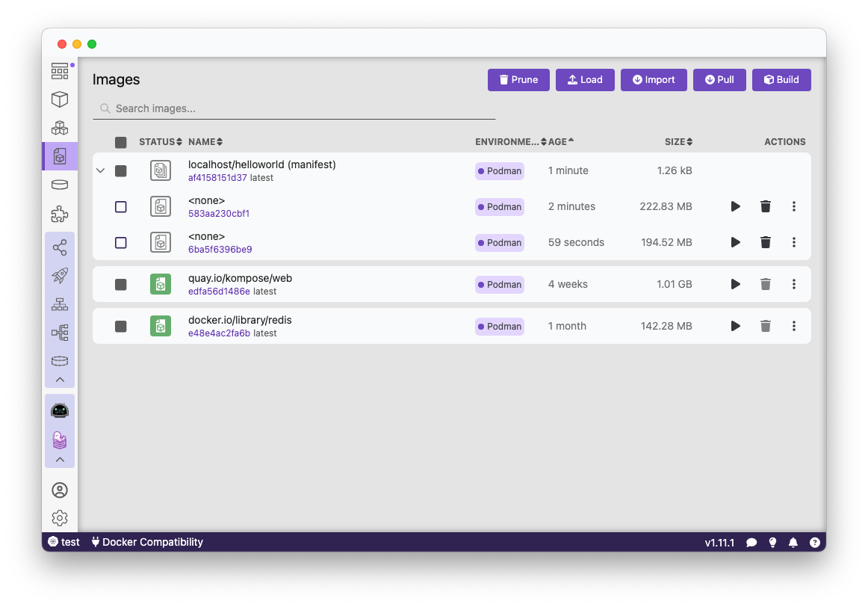The width and height of the screenshot is (868, 607).
Task: Open the Extensions puzzle icon
Action: coord(60,215)
